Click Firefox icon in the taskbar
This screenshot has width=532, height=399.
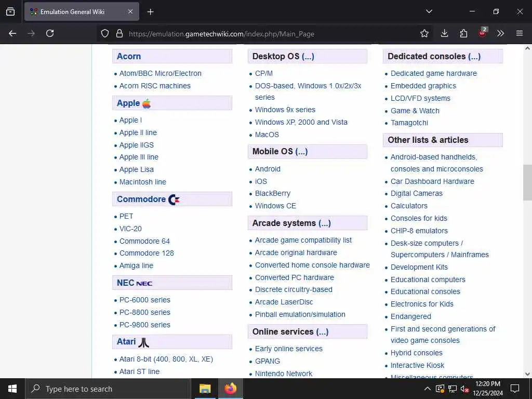[x=230, y=389]
